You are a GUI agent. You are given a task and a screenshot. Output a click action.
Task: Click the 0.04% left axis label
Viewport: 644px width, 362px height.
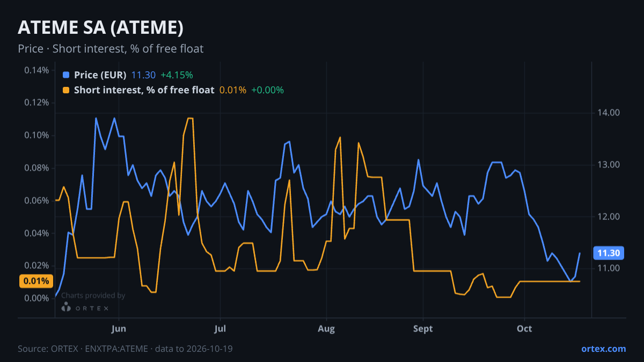[36, 233]
